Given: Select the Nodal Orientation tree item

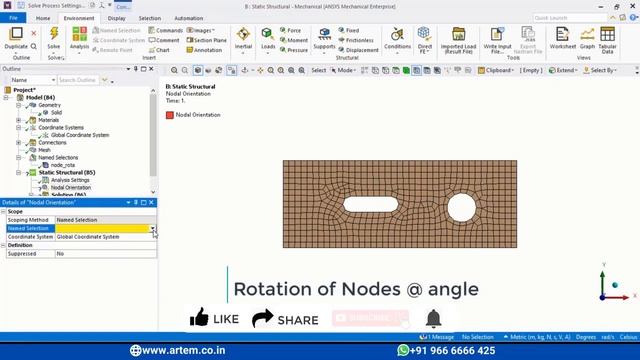Looking at the screenshot, I should [x=71, y=187].
